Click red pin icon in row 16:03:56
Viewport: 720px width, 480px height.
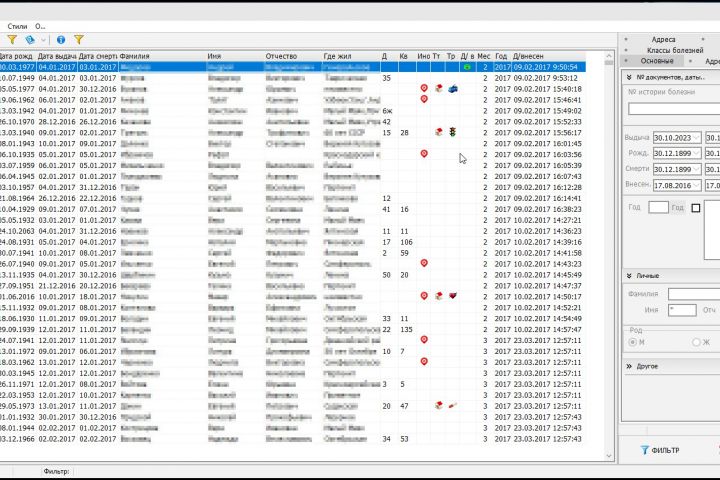424,154
